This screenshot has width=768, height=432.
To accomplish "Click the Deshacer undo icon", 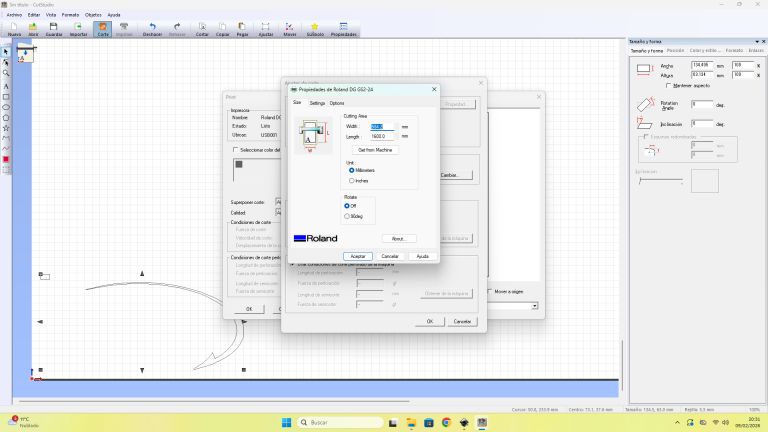I will coord(152,29).
